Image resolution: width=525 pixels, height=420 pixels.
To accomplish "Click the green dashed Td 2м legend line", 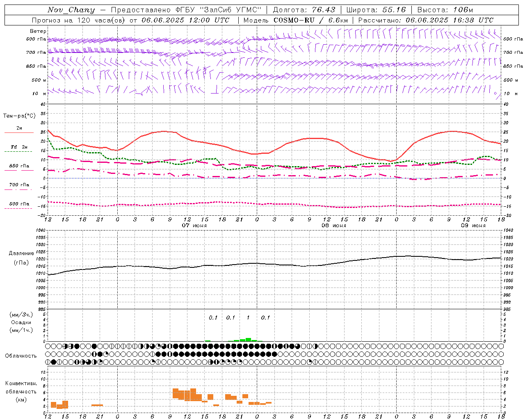I will click(18, 151).
